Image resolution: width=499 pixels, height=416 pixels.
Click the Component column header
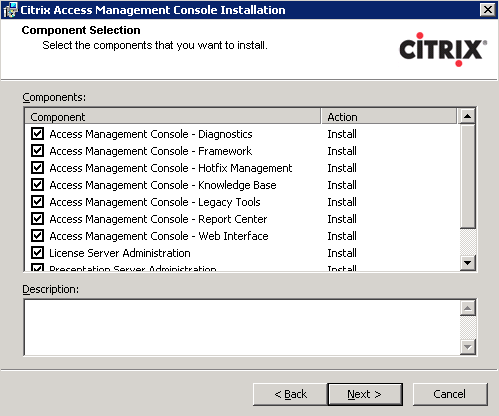click(173, 117)
